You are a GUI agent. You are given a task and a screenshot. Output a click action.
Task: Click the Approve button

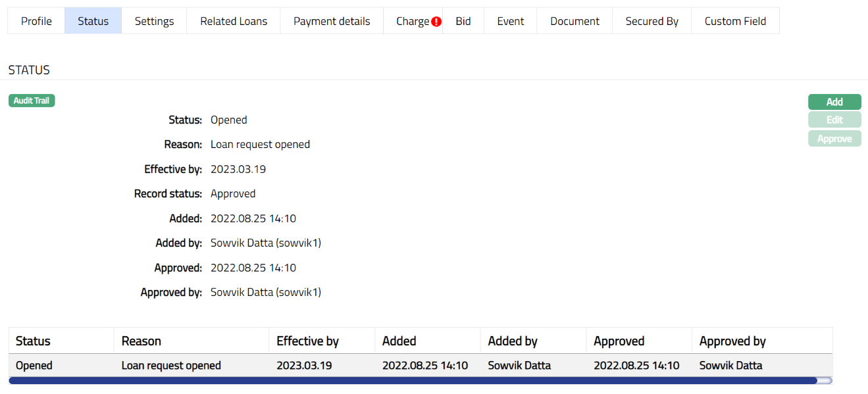[x=834, y=139]
